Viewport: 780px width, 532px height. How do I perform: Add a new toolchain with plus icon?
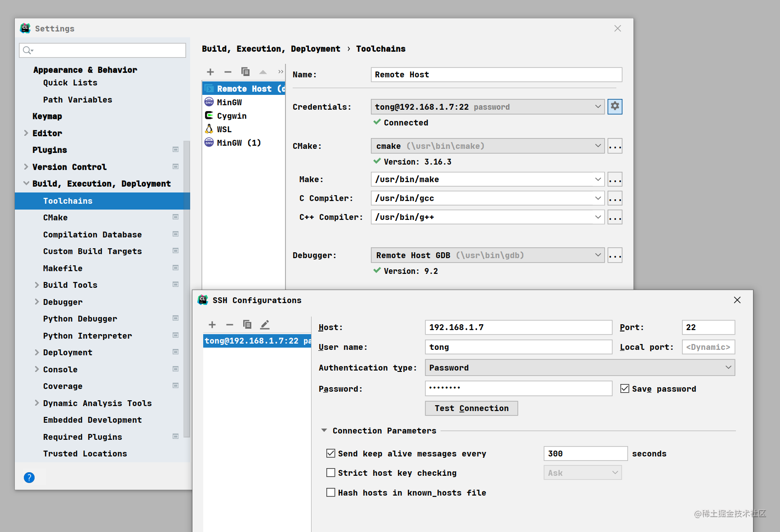[210, 72]
